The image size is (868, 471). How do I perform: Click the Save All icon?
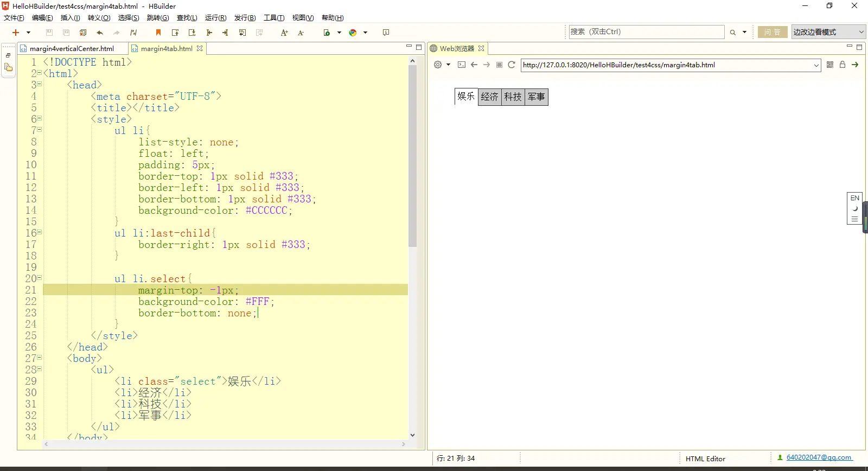coord(66,33)
